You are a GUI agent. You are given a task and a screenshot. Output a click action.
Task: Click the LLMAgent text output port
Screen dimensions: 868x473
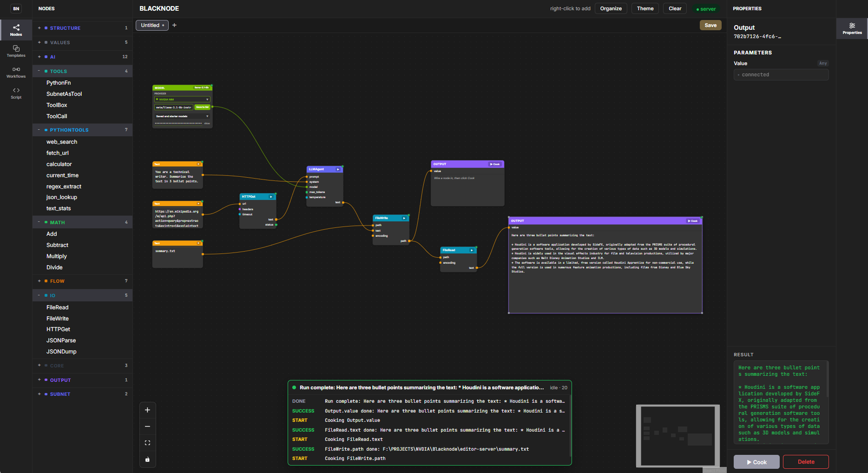pos(343,202)
